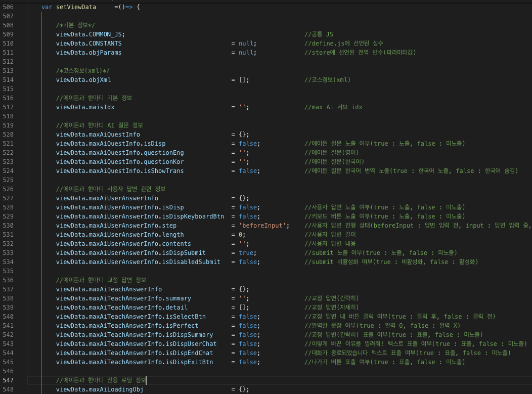This screenshot has height=394, width=532.
Task: Click maxAiUserAnswerInfo.isDispKeyboardBtn property
Action: 156,216
